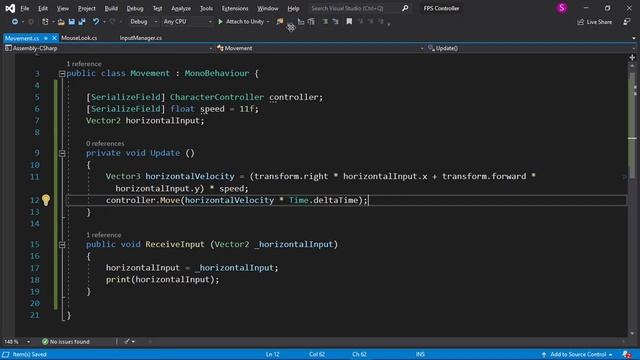Click the Undo arrow icon

(x=96, y=22)
